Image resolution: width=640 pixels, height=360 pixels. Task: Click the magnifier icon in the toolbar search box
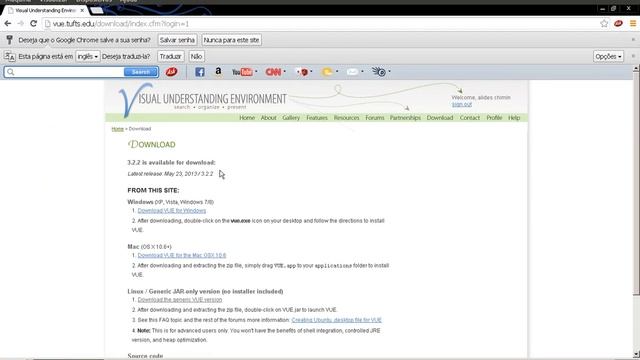(11, 72)
